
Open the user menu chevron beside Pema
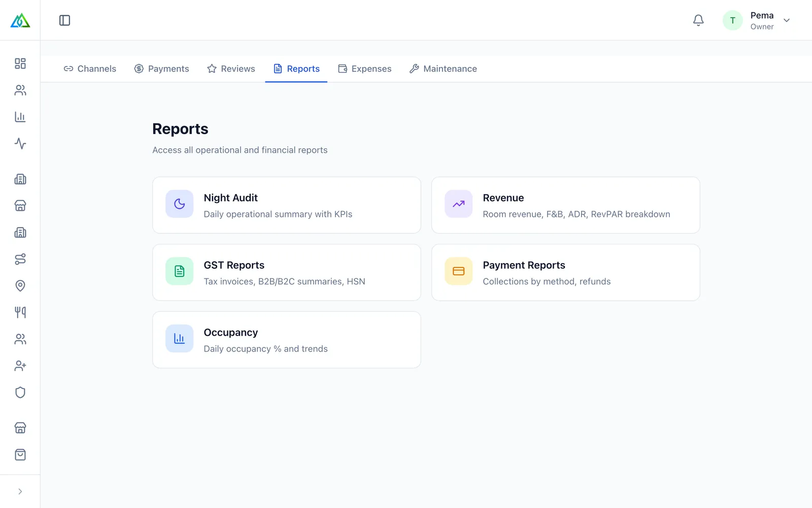tap(787, 20)
